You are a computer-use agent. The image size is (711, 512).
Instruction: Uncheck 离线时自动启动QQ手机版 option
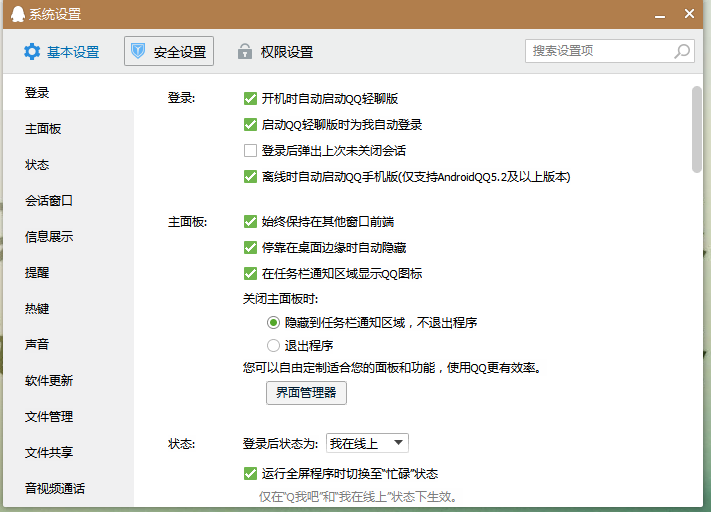[x=250, y=176]
